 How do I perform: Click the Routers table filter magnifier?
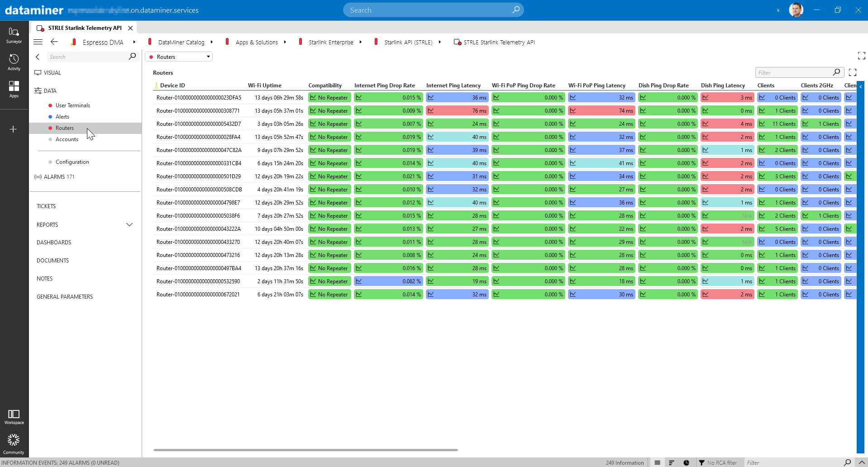tap(837, 72)
